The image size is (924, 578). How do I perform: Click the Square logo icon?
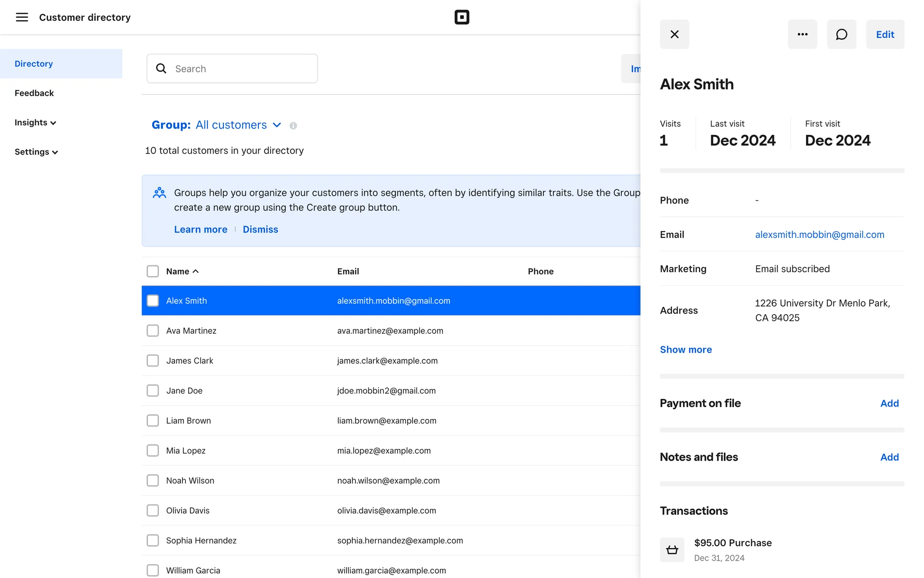tap(462, 17)
